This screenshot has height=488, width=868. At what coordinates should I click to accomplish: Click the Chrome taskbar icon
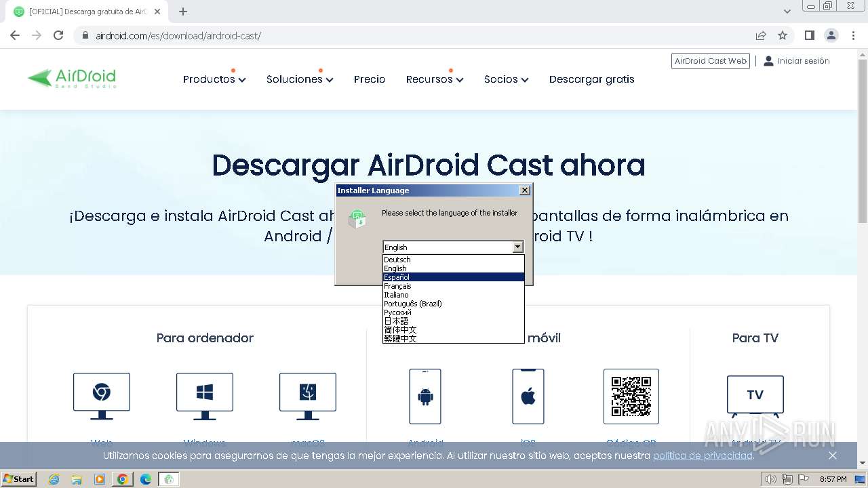pyautogui.click(x=123, y=479)
